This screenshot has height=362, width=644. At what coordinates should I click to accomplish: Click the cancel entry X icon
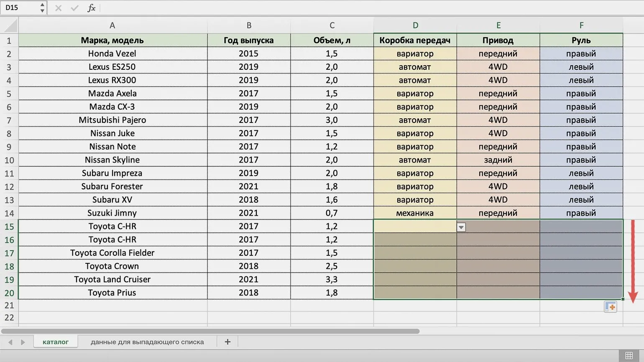tap(58, 8)
